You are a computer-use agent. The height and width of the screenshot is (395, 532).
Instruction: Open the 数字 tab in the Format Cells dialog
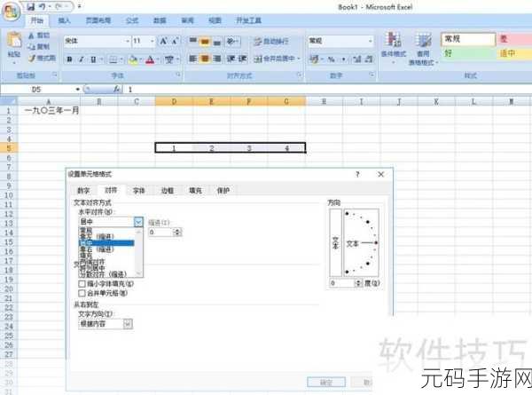(83, 191)
